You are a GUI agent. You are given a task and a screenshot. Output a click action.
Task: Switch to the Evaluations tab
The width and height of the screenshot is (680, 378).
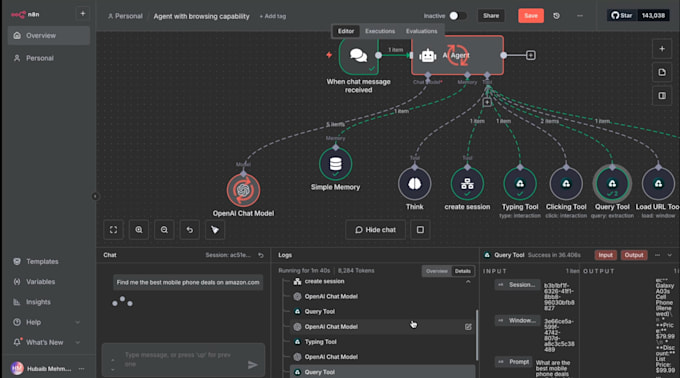(422, 31)
